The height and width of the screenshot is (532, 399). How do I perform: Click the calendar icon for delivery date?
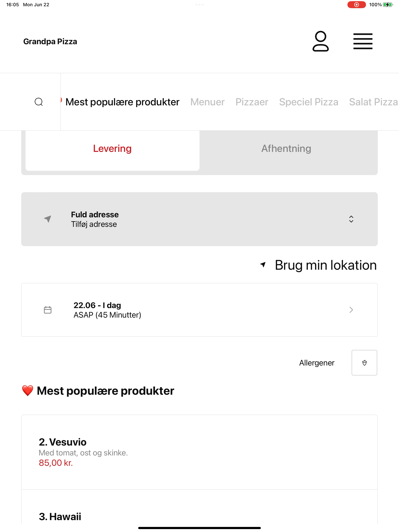(48, 310)
